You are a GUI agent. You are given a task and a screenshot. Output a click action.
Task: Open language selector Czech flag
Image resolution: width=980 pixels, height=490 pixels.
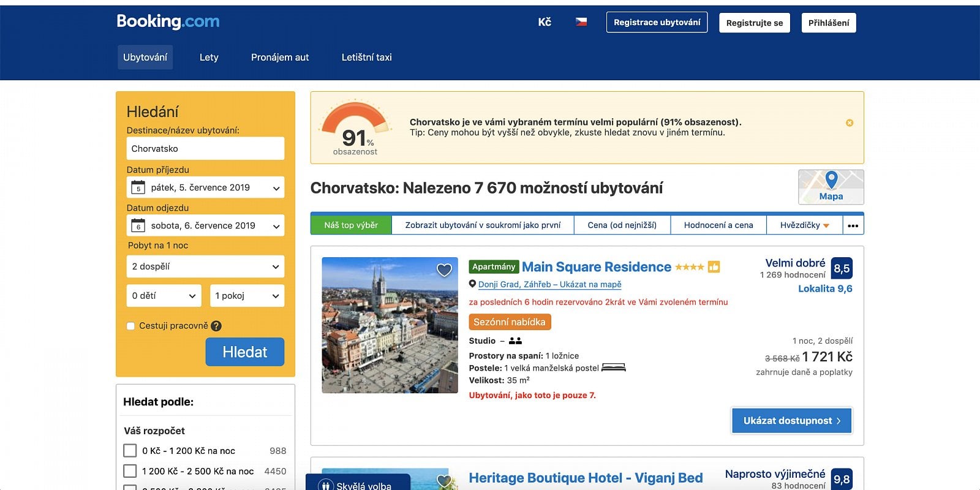click(x=581, y=22)
